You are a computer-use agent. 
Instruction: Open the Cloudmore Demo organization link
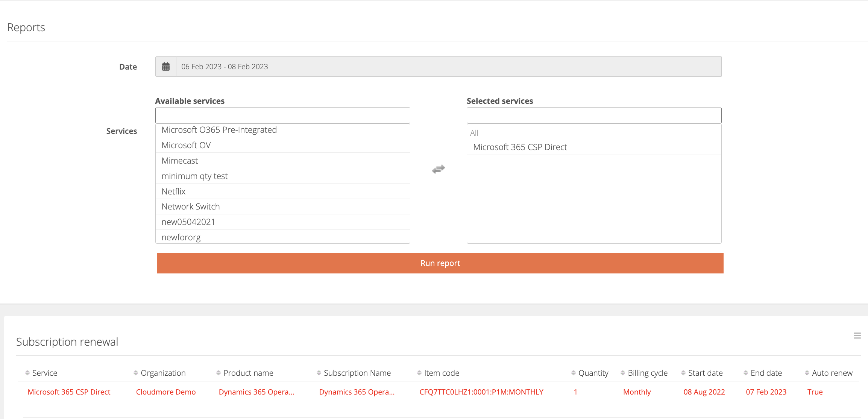pyautogui.click(x=166, y=392)
